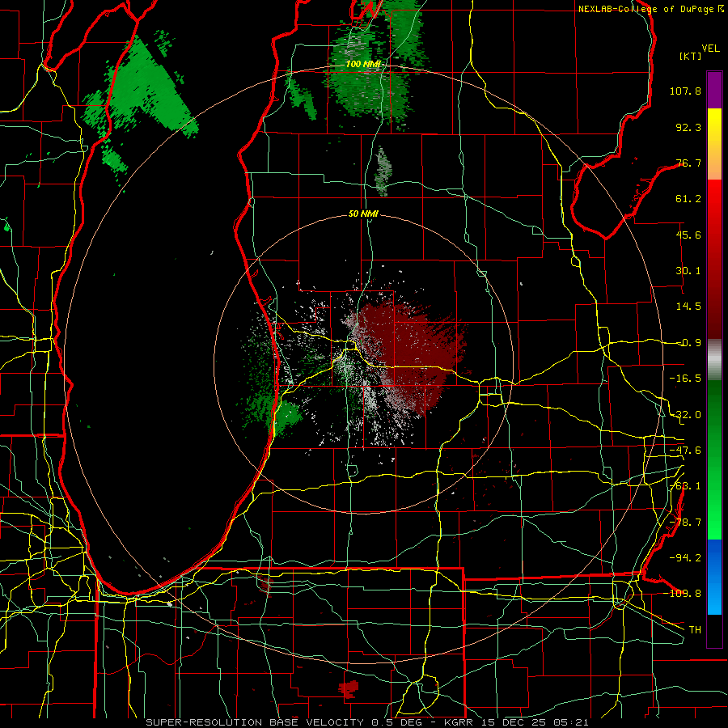This screenshot has height=728, width=728.
Task: Click the -47.6 value on velocity scale
Action: point(685,451)
